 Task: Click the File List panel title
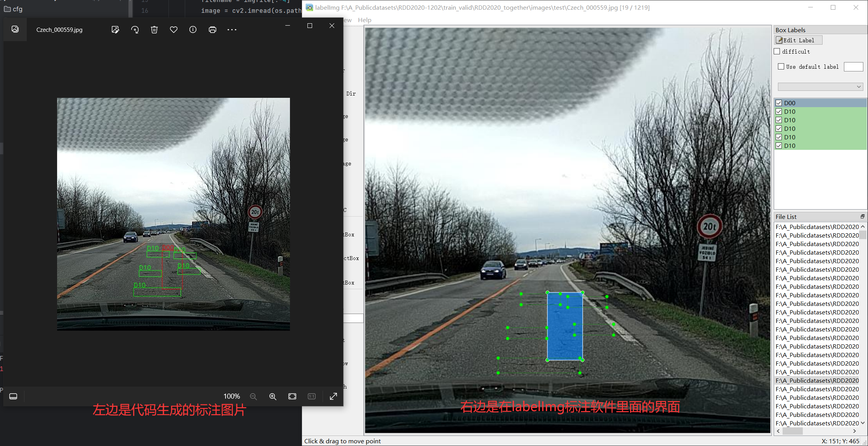click(786, 217)
